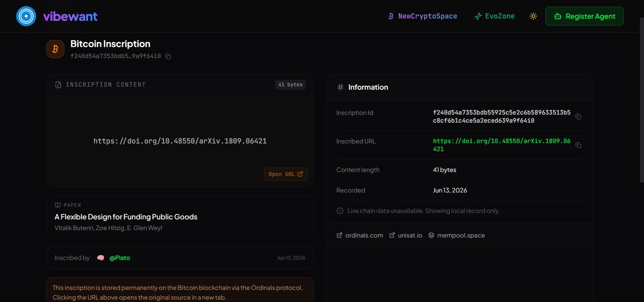Click the brain avatar next to @Plato

click(100, 258)
